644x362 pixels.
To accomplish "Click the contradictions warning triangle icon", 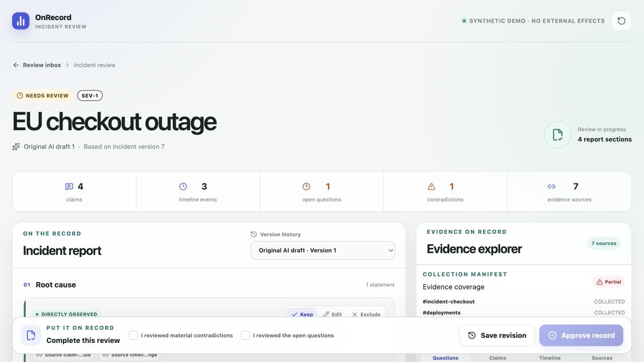I will click(431, 187).
